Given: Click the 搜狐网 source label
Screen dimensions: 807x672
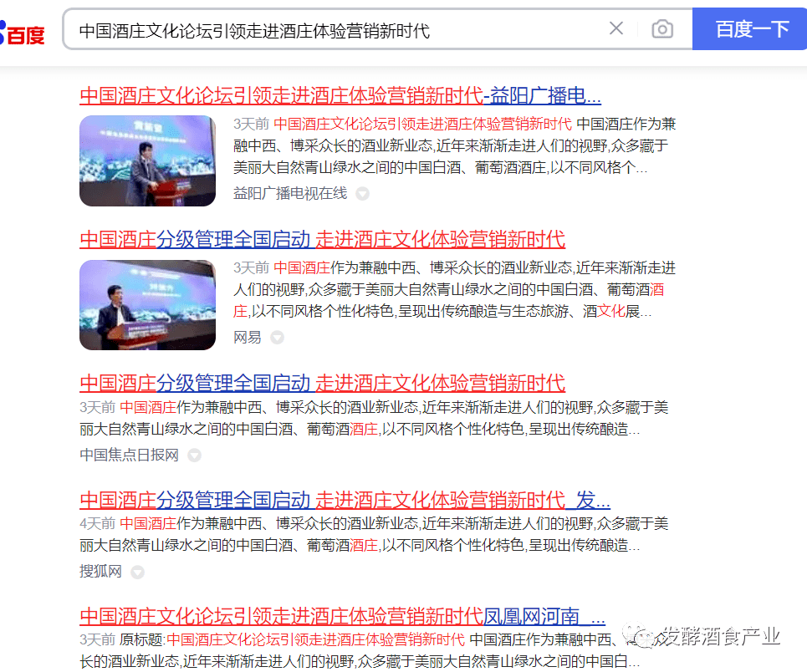Looking at the screenshot, I should [100, 573].
